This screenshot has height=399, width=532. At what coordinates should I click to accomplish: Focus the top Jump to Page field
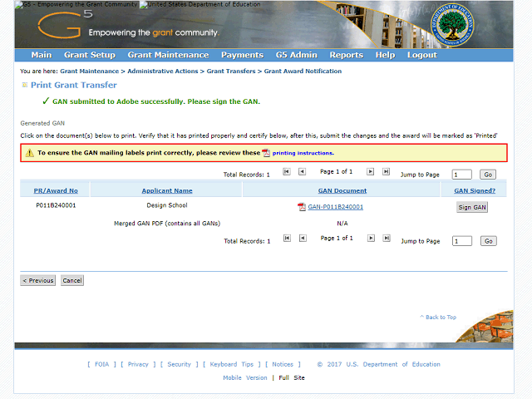pyautogui.click(x=461, y=175)
